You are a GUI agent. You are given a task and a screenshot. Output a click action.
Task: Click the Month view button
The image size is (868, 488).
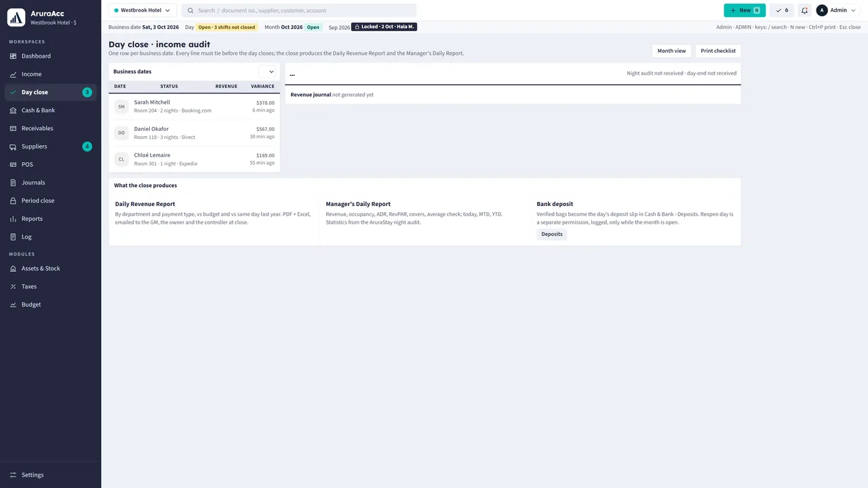click(x=671, y=51)
